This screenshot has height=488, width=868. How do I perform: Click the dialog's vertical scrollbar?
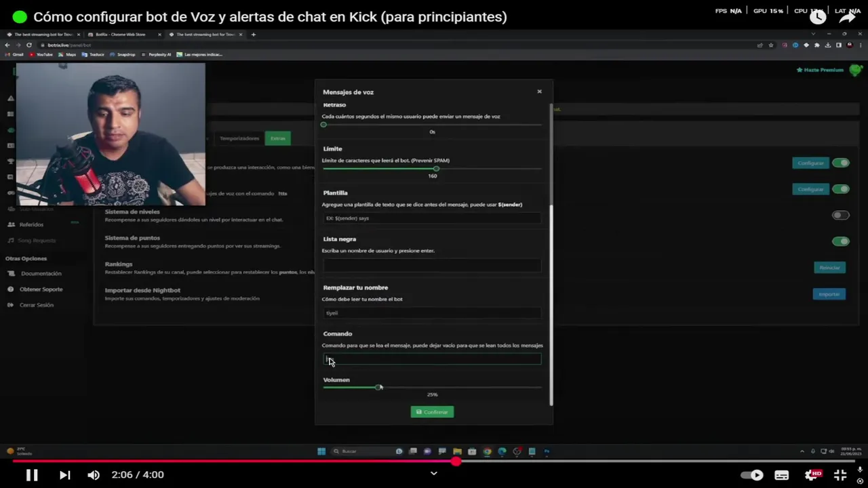[551, 305]
